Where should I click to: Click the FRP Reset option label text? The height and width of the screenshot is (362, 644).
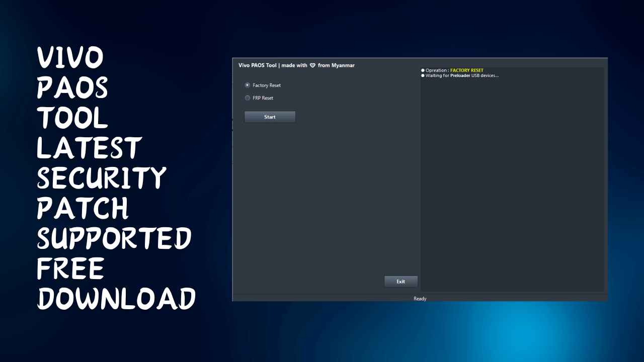coord(263,98)
